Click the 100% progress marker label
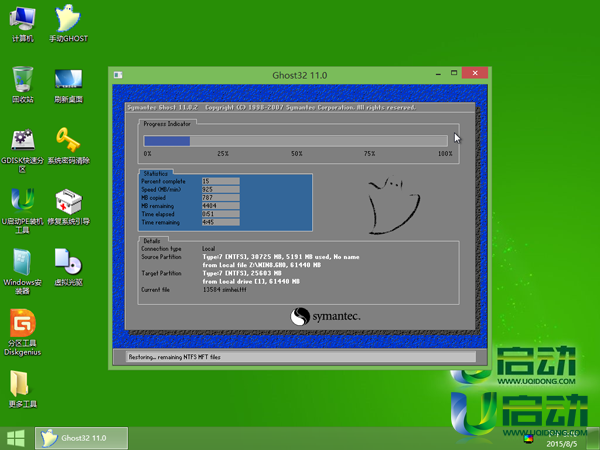600x450 pixels. point(445,153)
